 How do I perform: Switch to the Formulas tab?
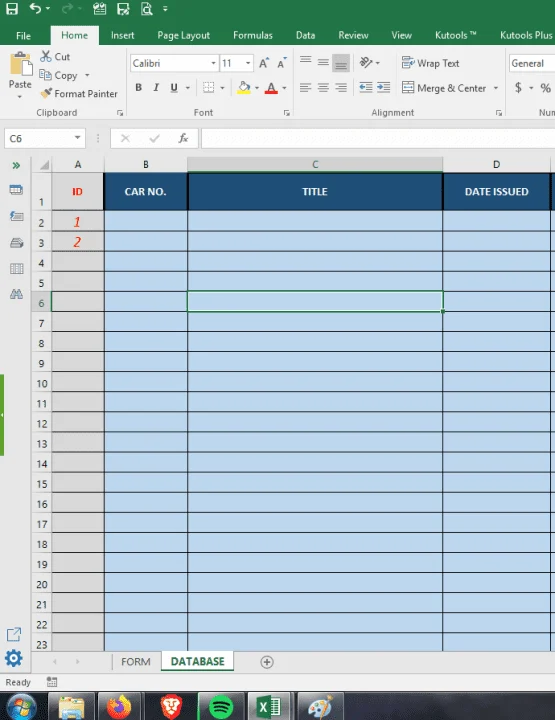pos(253,35)
